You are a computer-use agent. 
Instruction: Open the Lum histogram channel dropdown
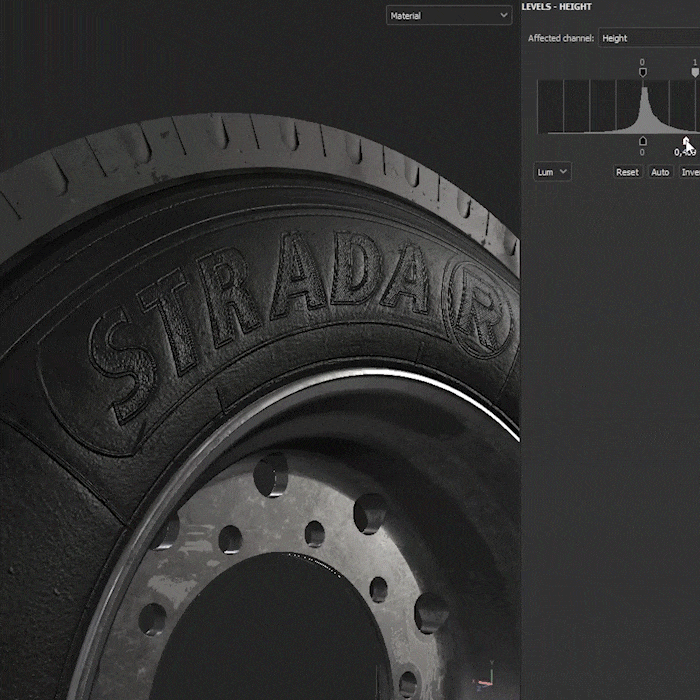coord(552,172)
